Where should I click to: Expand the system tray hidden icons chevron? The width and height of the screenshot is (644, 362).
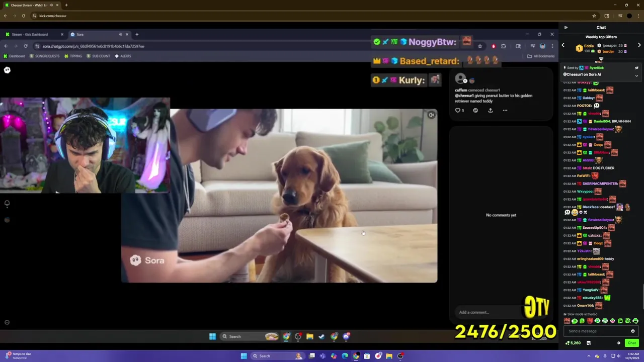(x=589, y=356)
